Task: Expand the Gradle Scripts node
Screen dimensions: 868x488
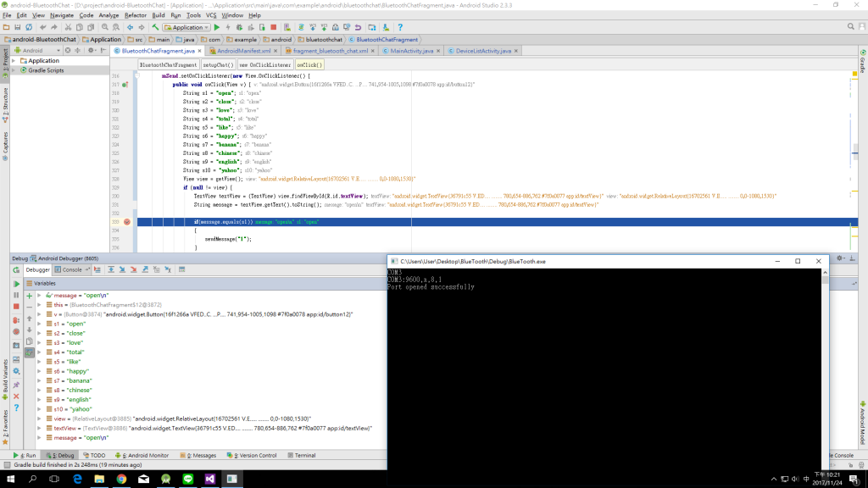Action: [14, 70]
